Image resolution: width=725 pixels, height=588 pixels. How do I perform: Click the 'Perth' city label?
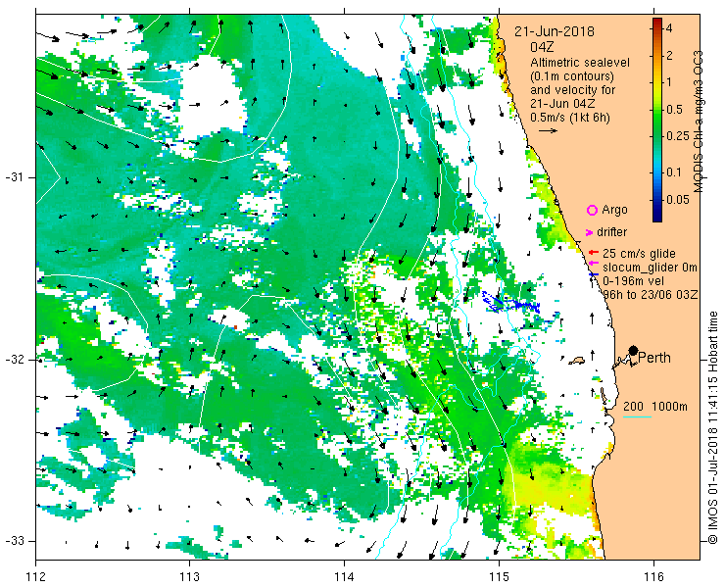point(654,358)
